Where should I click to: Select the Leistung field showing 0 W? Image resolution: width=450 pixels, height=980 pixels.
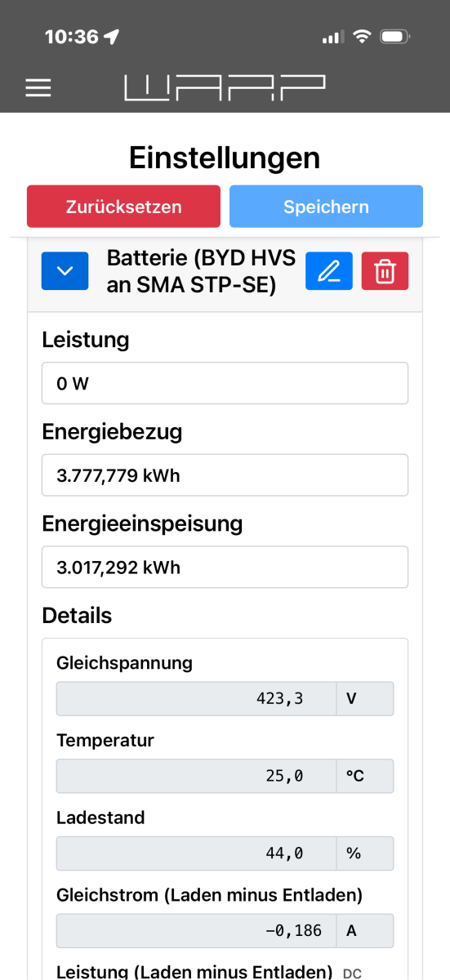[x=225, y=383]
